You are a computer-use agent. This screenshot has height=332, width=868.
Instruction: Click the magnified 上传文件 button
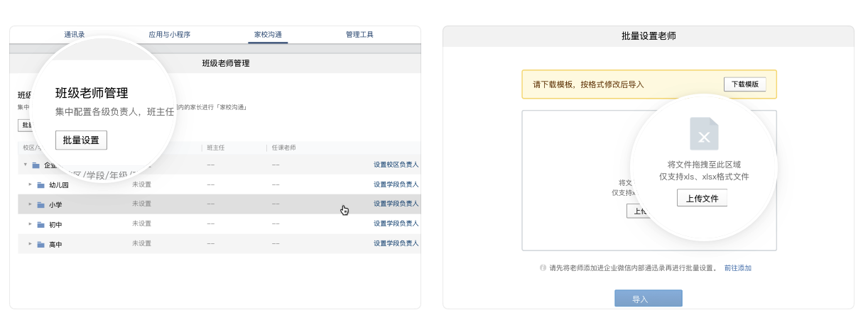coord(702,199)
